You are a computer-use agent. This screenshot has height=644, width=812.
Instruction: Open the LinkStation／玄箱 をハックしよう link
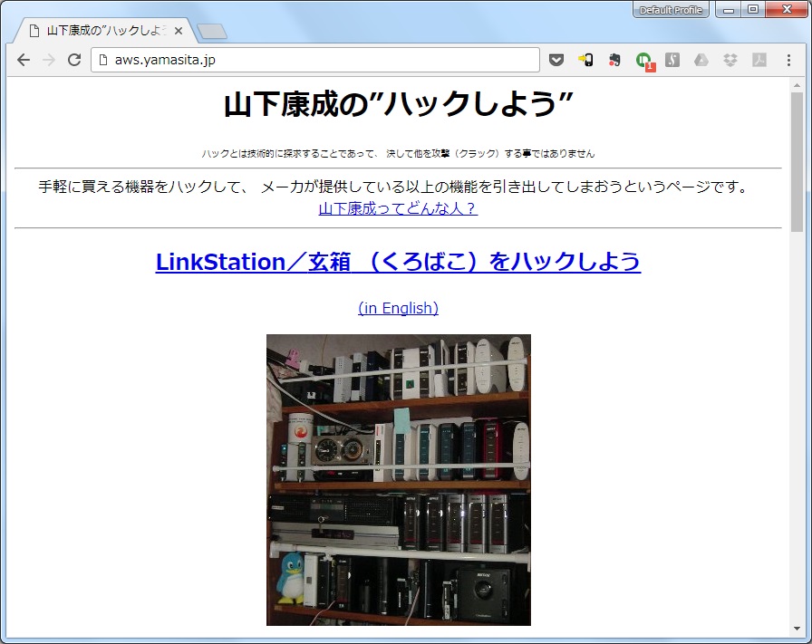pyautogui.click(x=398, y=262)
